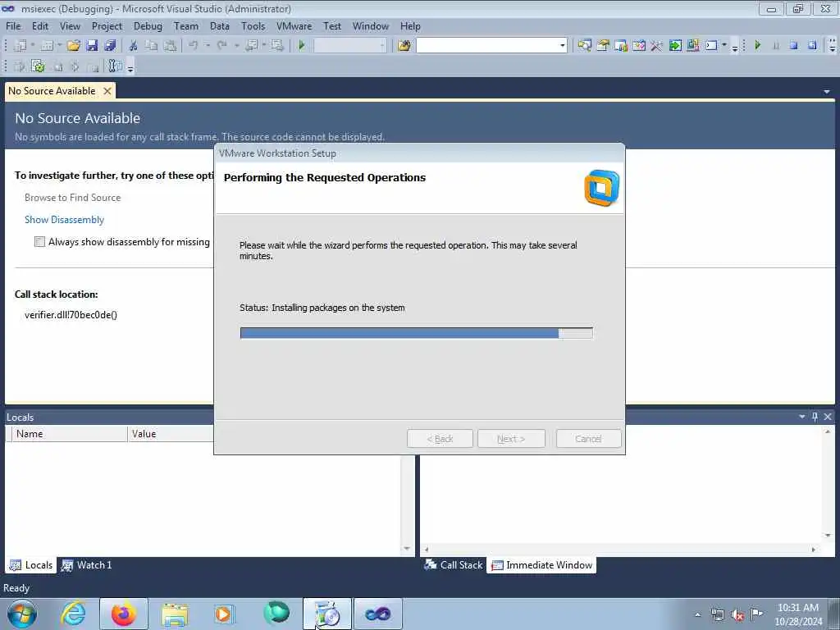Click the Add New Item icon

47,46
